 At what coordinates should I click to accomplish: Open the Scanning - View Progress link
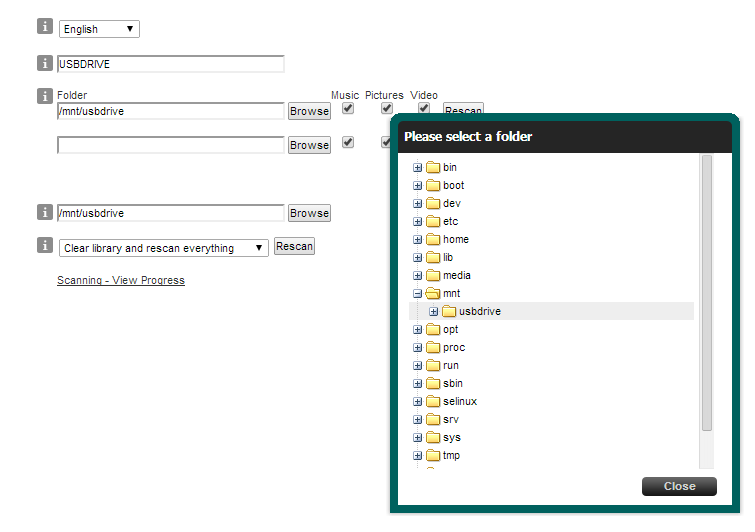[121, 281]
